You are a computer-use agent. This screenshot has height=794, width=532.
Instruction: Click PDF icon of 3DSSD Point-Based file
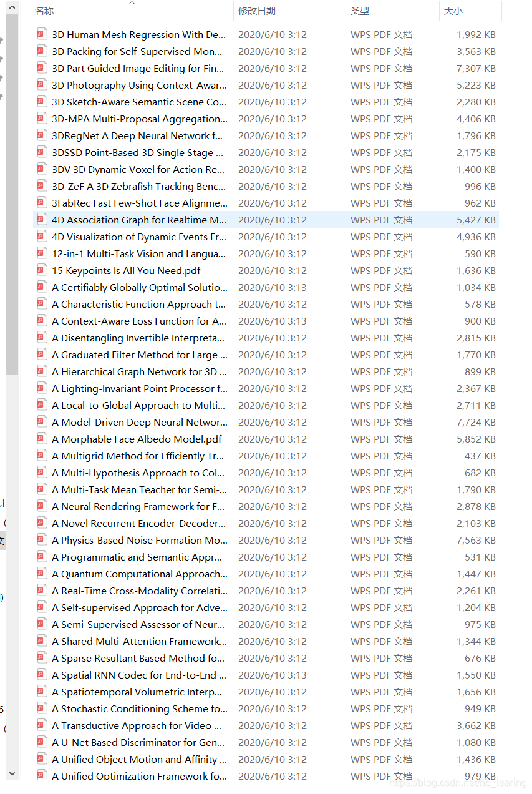click(41, 152)
